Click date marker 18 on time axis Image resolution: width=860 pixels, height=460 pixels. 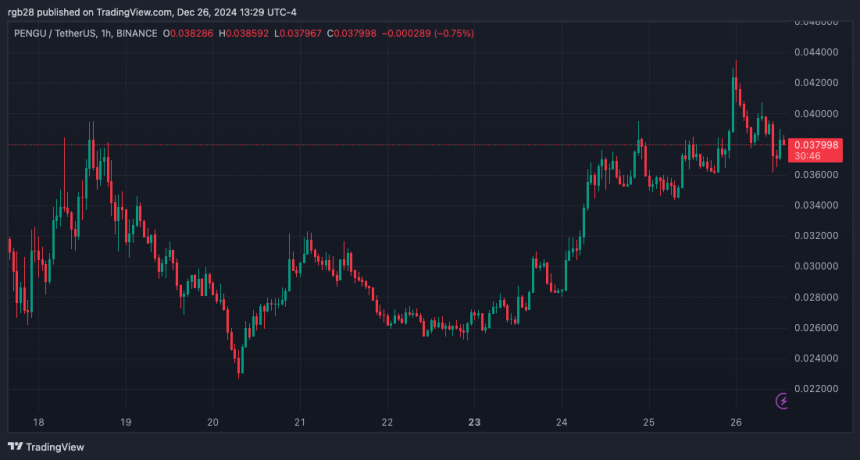click(38, 422)
